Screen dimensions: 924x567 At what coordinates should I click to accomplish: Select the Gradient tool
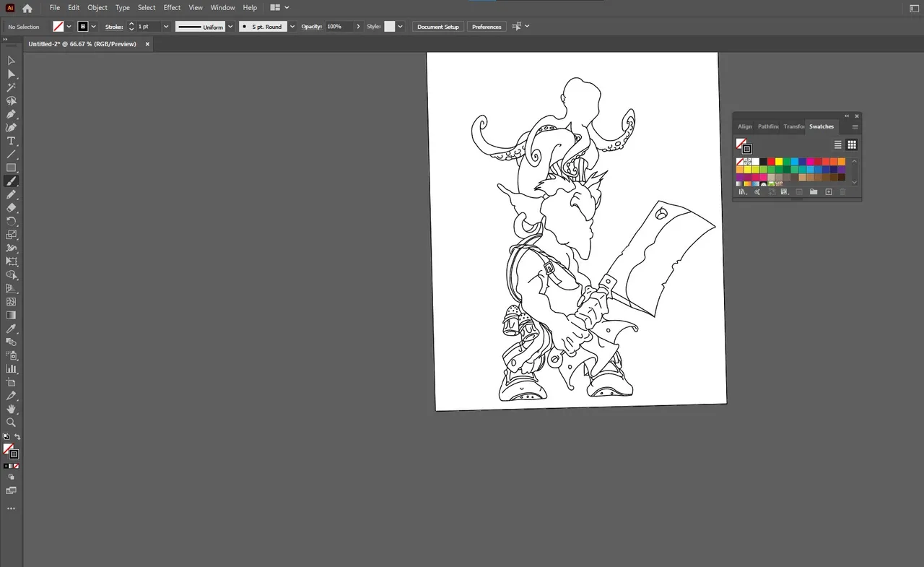point(11,315)
